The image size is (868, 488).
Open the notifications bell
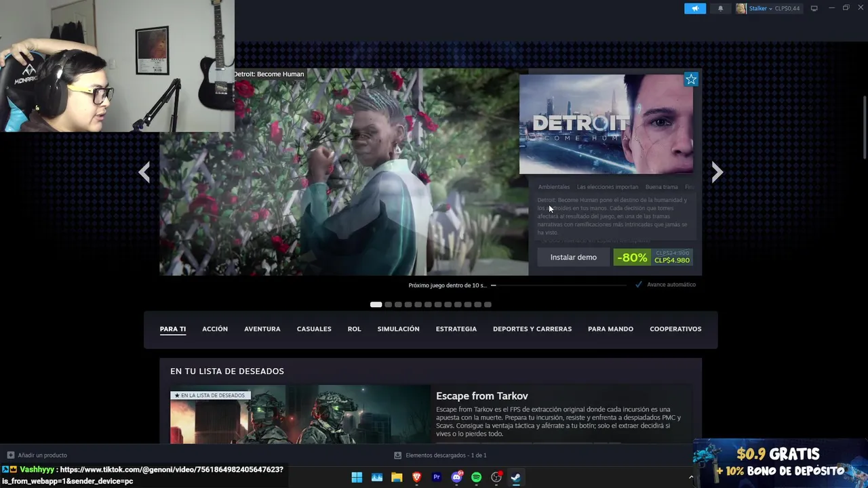pos(720,8)
